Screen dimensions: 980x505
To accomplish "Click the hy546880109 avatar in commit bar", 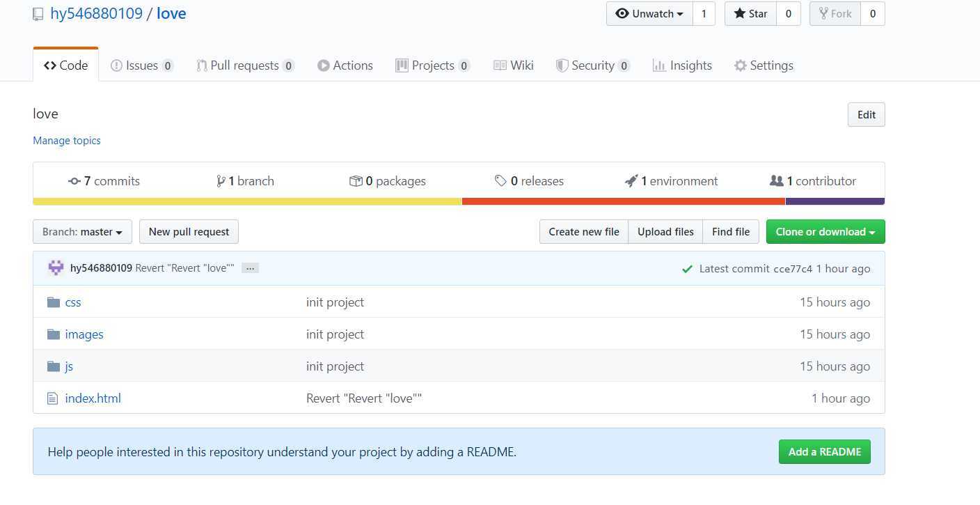I will click(56, 268).
